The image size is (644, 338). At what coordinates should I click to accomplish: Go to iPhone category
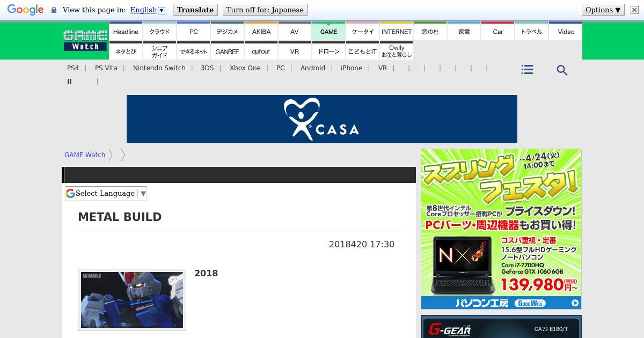point(352,68)
